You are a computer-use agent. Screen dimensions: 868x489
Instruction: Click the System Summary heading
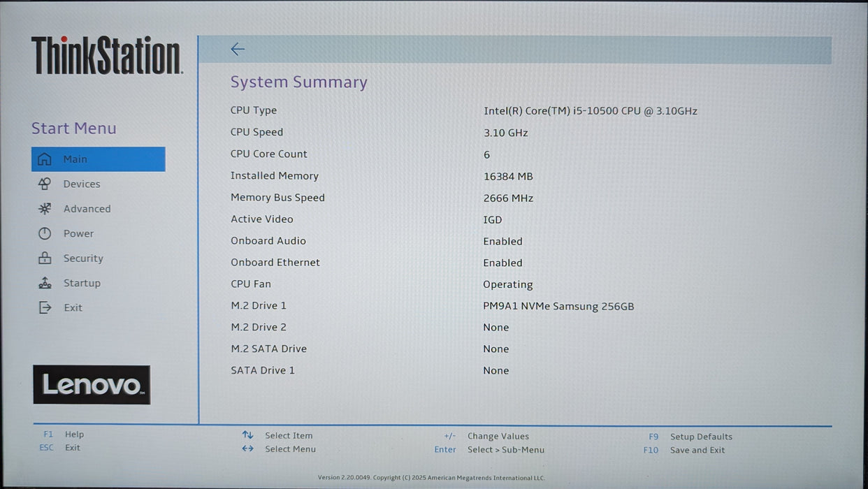click(299, 82)
